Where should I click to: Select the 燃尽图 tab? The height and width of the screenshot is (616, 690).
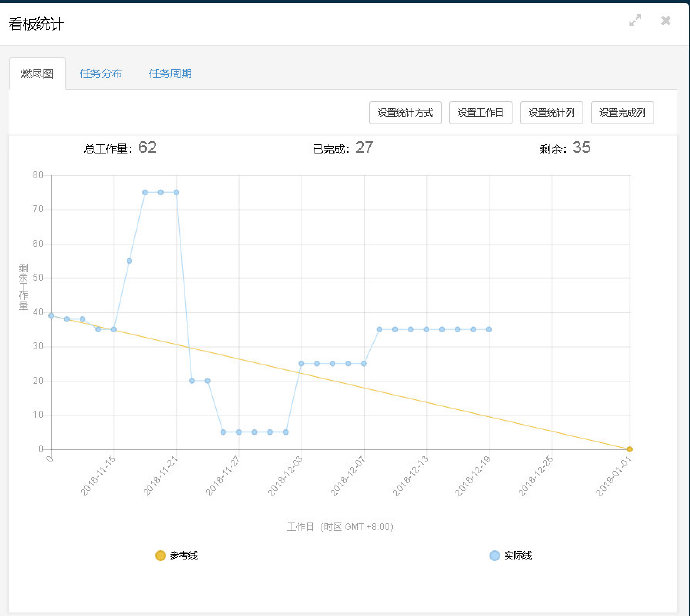37,73
